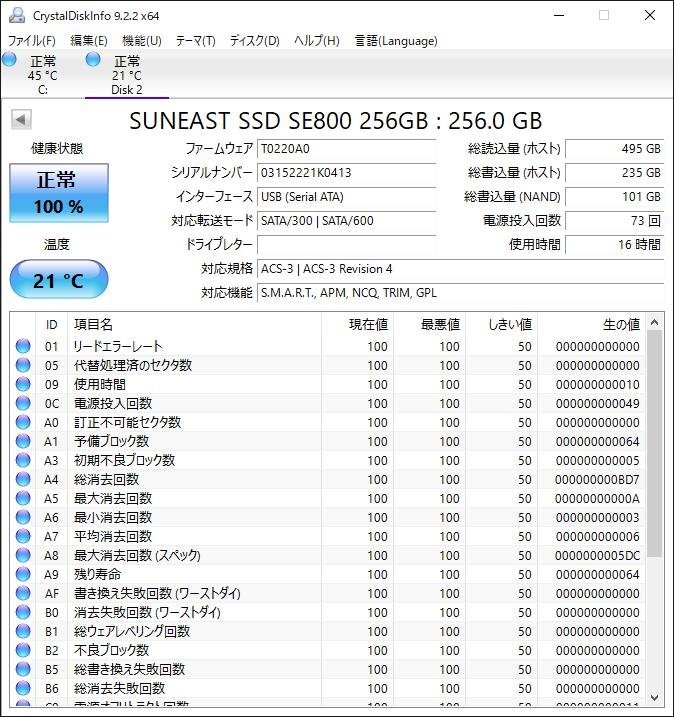674x717 pixels.
Task: Click power on count value 73 回
Action: (615, 221)
